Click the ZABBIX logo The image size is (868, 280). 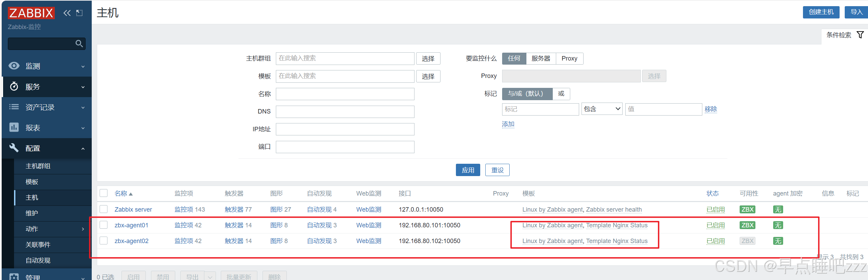point(31,13)
